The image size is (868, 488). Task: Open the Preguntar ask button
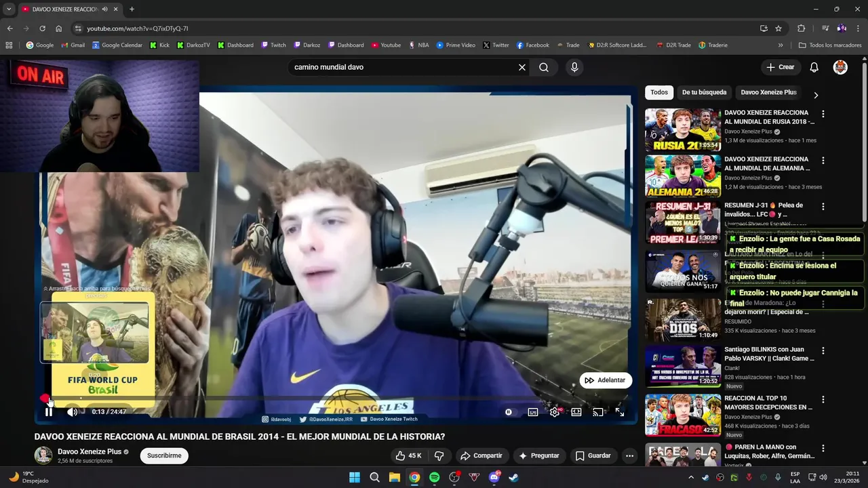tap(539, 455)
